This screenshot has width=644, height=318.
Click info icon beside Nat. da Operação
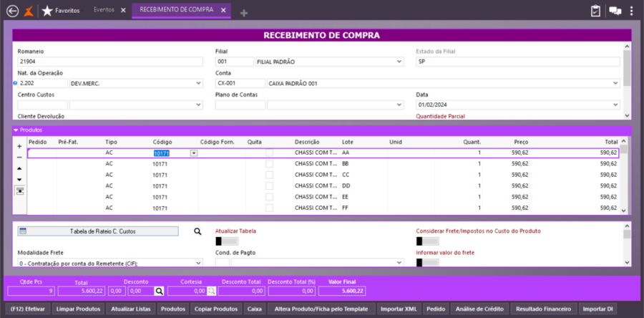[15, 83]
